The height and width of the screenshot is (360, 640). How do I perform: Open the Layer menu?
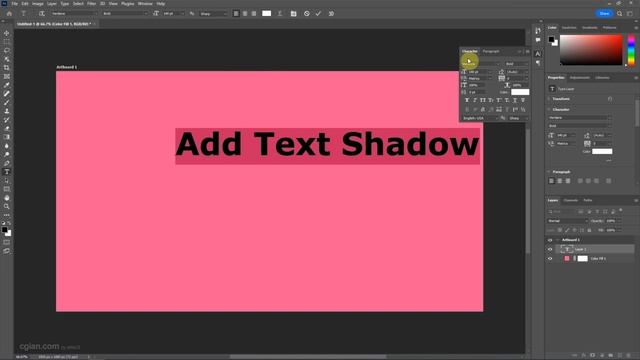52,4
